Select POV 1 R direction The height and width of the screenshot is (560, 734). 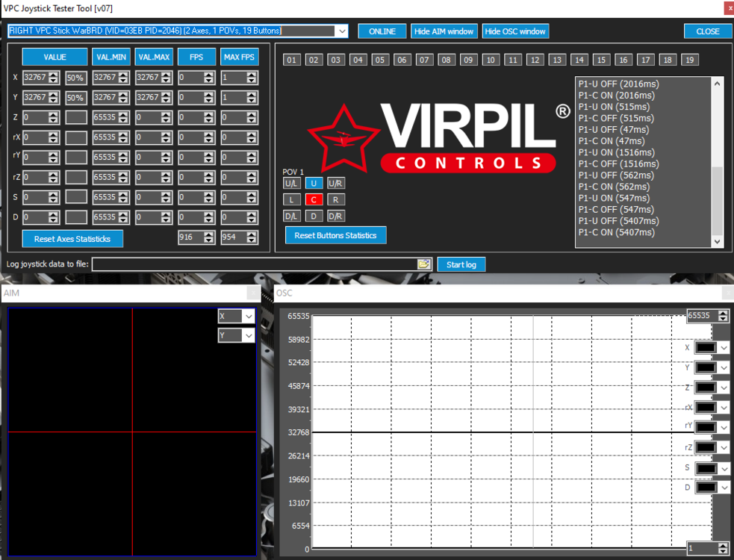[335, 199]
